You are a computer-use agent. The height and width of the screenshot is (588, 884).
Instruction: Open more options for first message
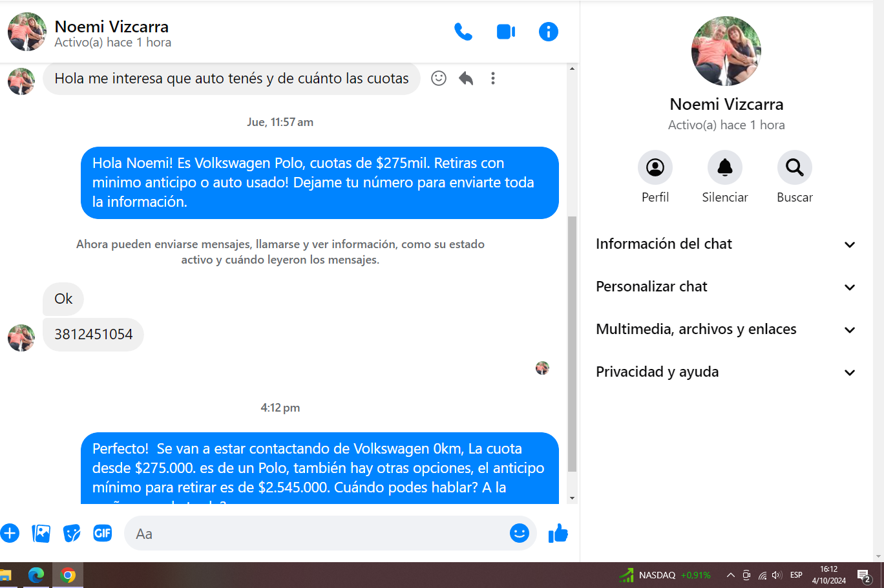click(x=493, y=78)
